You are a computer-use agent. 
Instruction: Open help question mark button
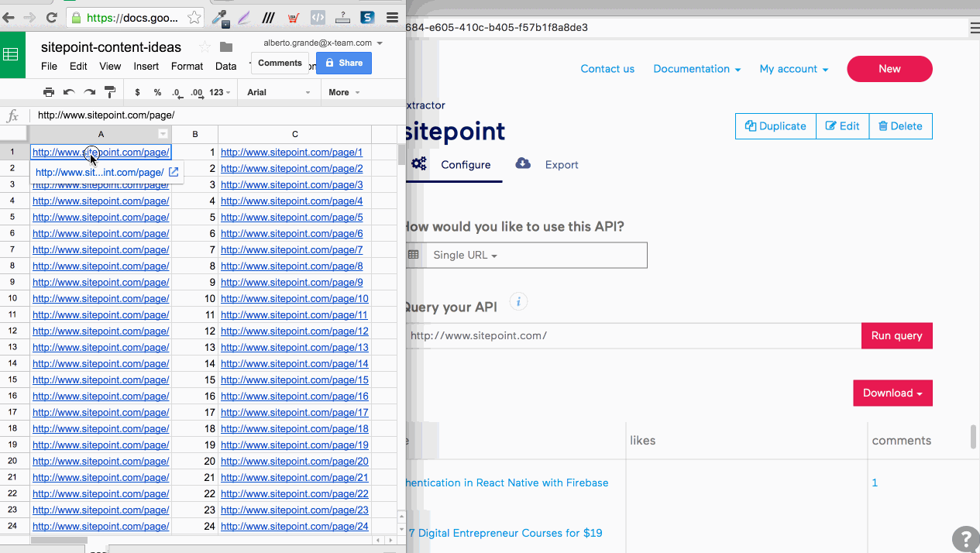pyautogui.click(x=965, y=538)
